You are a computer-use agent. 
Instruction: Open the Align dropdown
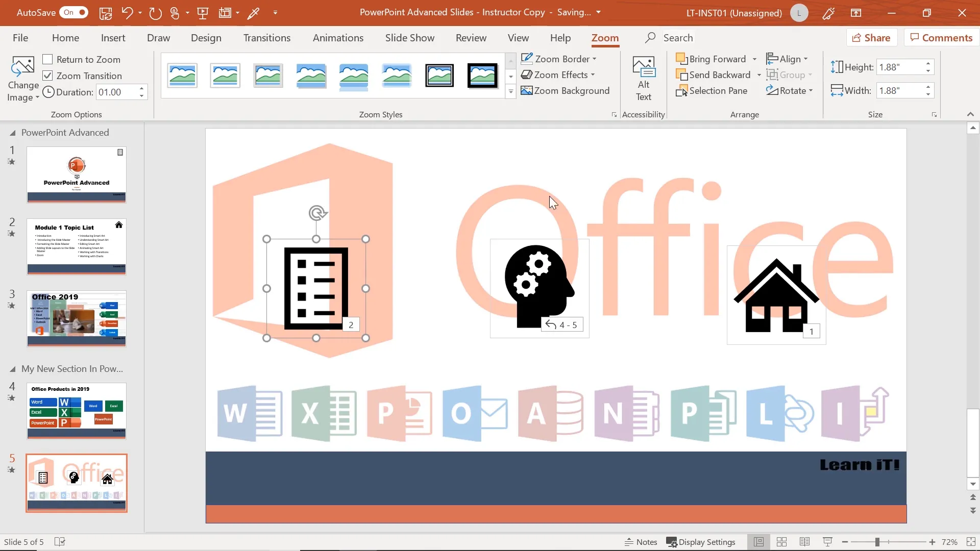click(787, 59)
